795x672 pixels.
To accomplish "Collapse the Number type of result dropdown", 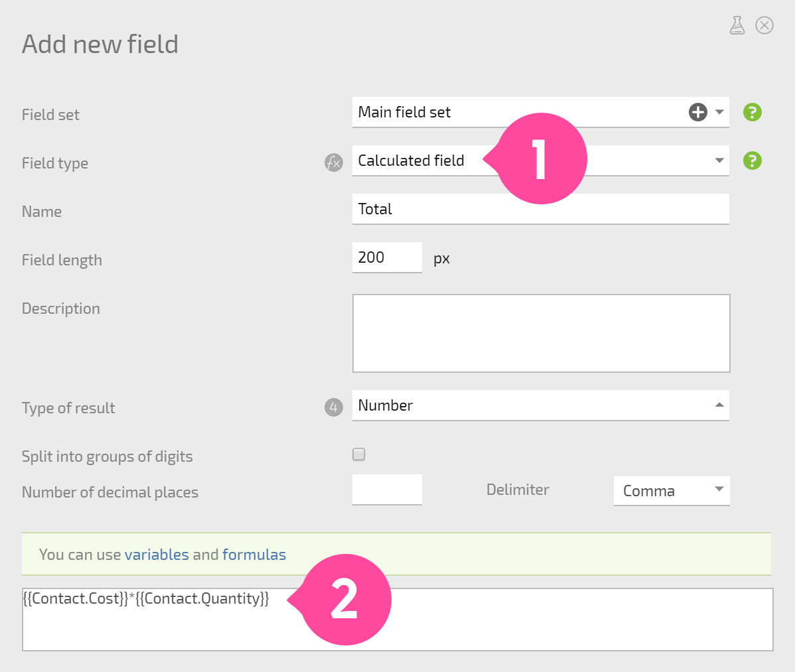I will click(540, 405).
